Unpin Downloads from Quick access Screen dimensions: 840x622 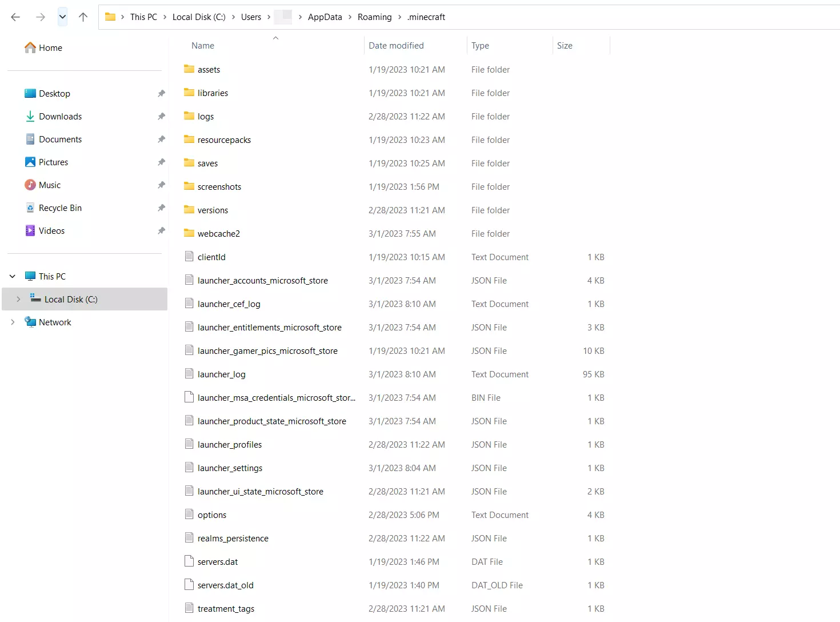(161, 116)
